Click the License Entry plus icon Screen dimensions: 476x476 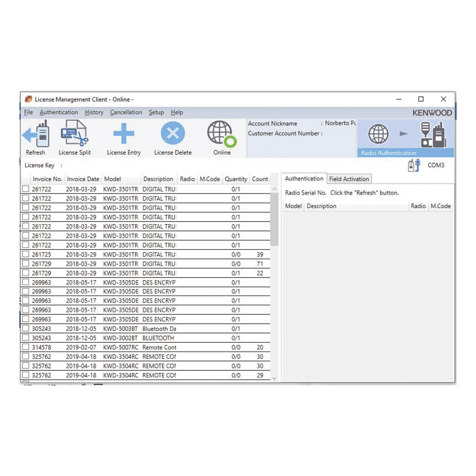click(123, 134)
